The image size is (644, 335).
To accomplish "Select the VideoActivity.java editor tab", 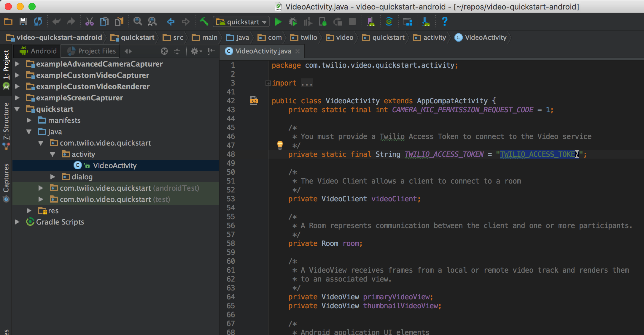I will pyautogui.click(x=263, y=51).
